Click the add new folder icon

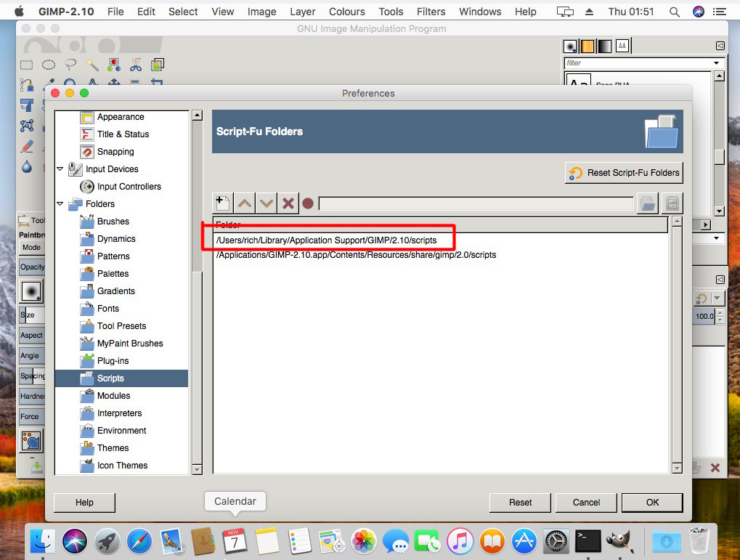click(222, 203)
